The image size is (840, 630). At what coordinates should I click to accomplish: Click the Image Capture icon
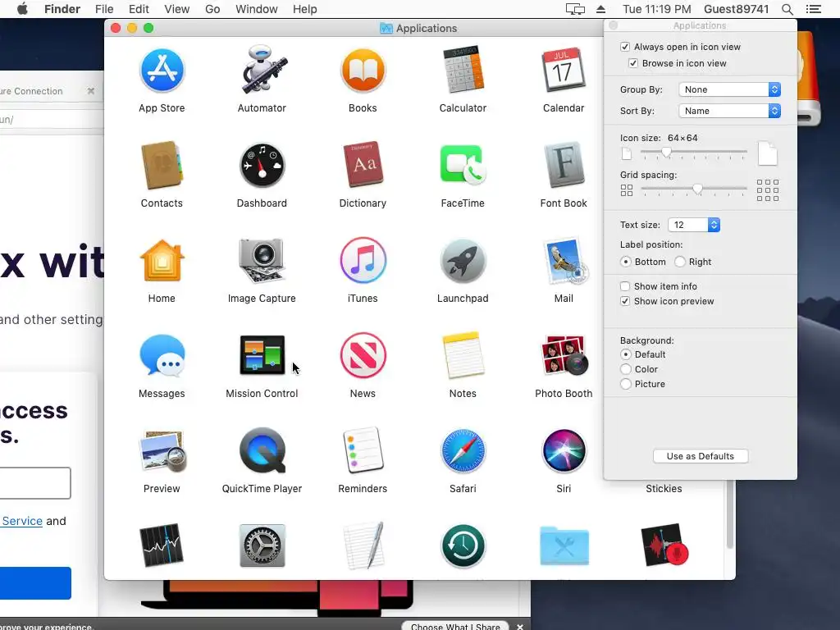coord(262,261)
